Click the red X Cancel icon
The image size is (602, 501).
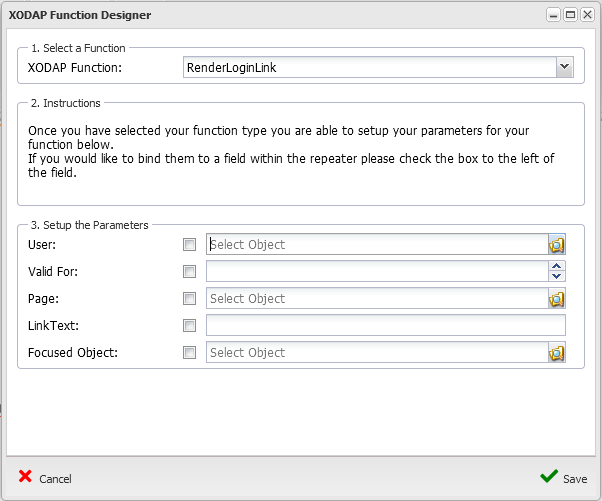25,476
